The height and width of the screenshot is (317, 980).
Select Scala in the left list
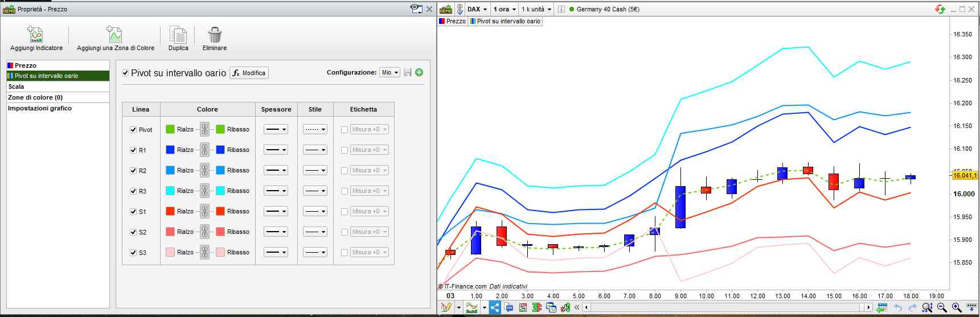[x=58, y=87]
